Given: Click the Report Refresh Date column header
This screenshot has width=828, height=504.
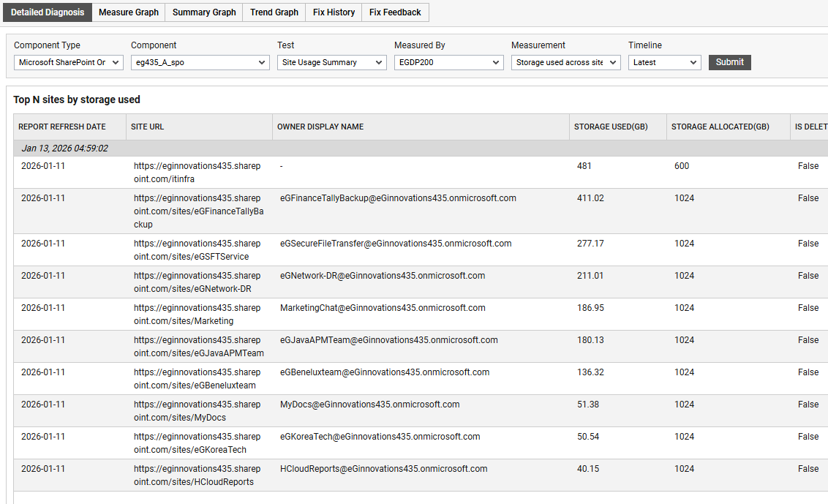Looking at the screenshot, I should tap(64, 127).
